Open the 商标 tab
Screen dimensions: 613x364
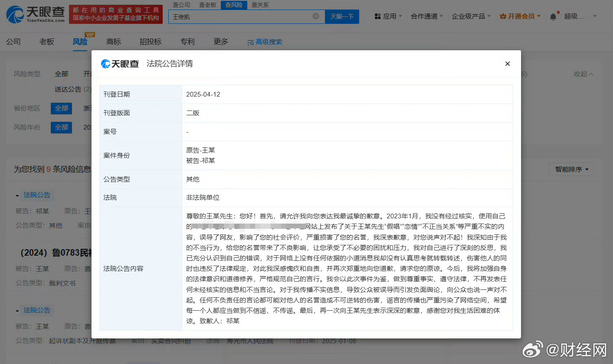[x=114, y=42]
